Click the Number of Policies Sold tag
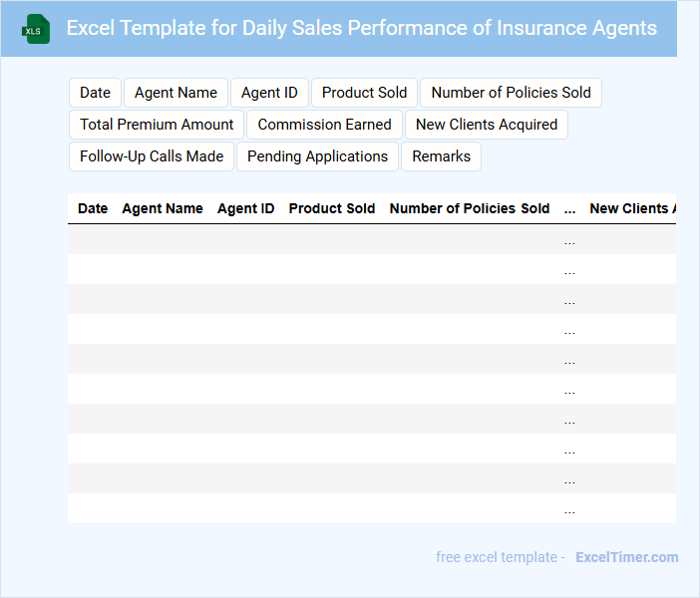This screenshot has width=700, height=598. [511, 93]
